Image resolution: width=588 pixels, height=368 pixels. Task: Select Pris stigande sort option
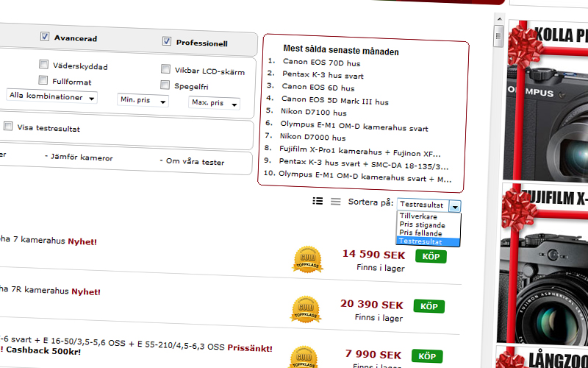[422, 225]
